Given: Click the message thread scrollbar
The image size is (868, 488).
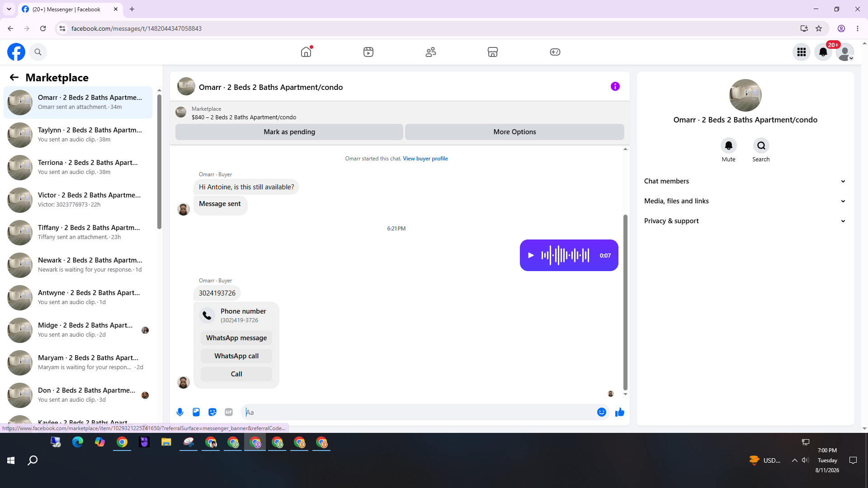Looking at the screenshot, I should click(x=625, y=302).
